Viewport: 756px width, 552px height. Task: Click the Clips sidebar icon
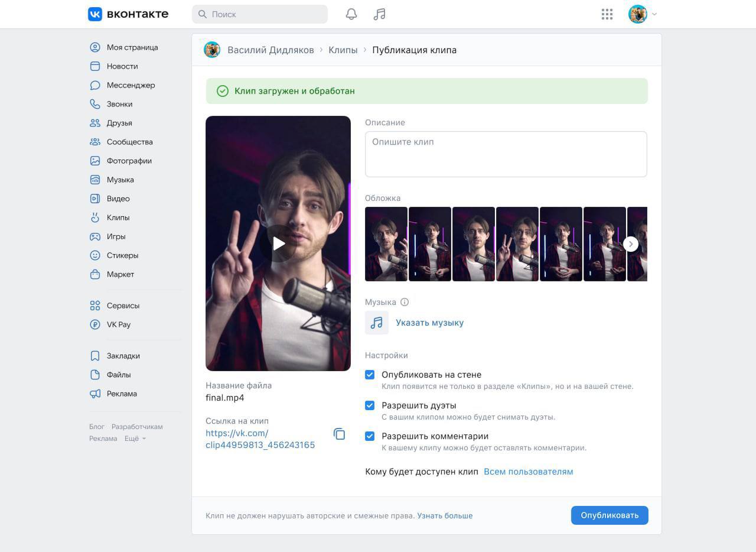coord(95,217)
